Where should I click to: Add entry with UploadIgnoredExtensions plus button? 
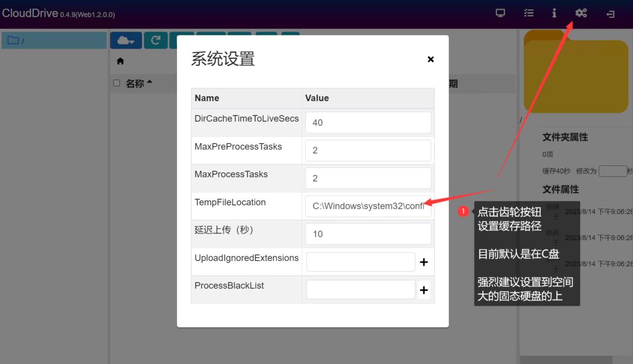click(x=424, y=262)
